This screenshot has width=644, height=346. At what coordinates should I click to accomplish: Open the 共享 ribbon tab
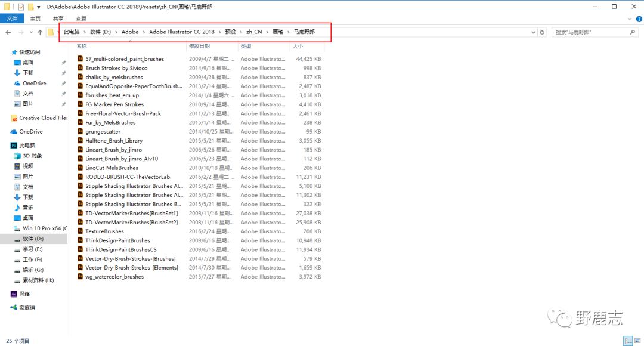tap(58, 18)
